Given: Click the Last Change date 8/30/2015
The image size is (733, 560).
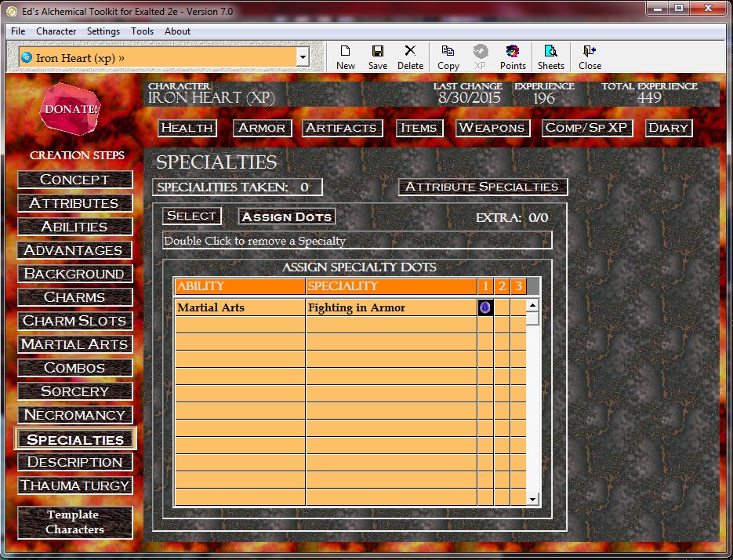Looking at the screenshot, I should tap(469, 98).
